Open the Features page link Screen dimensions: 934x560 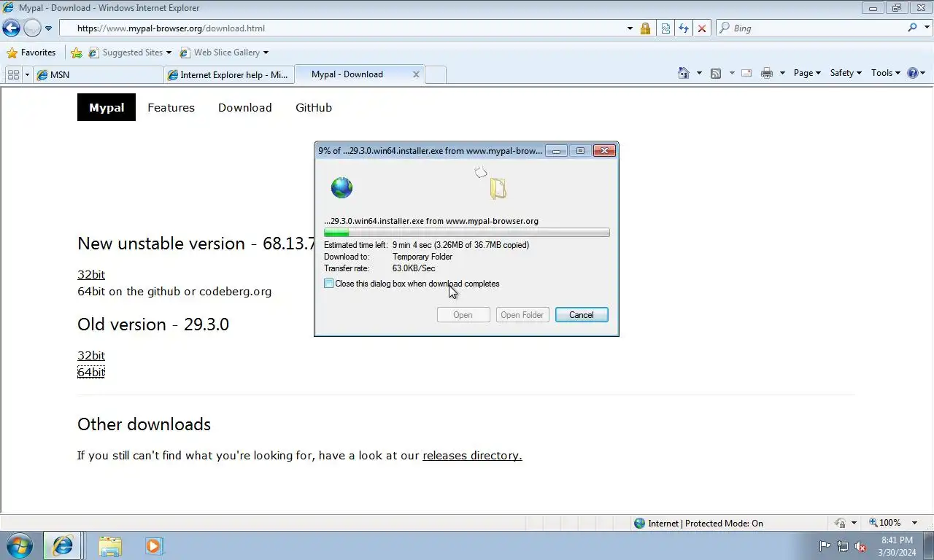point(171,107)
